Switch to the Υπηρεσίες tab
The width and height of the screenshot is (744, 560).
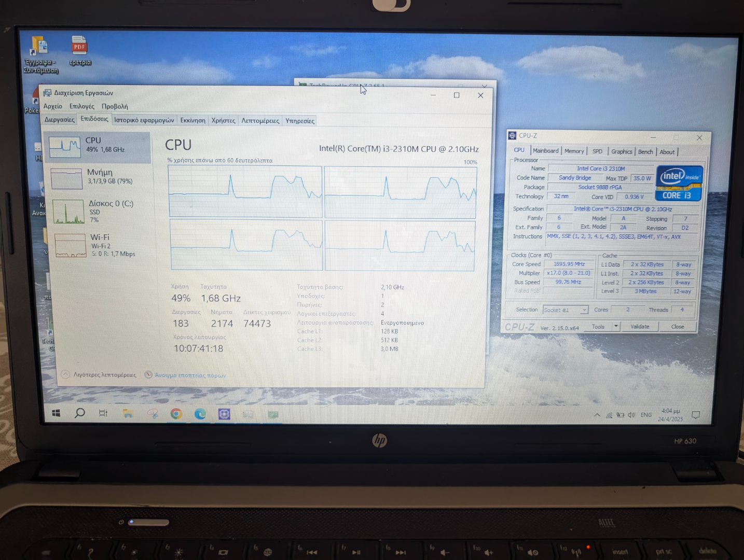[x=299, y=121]
